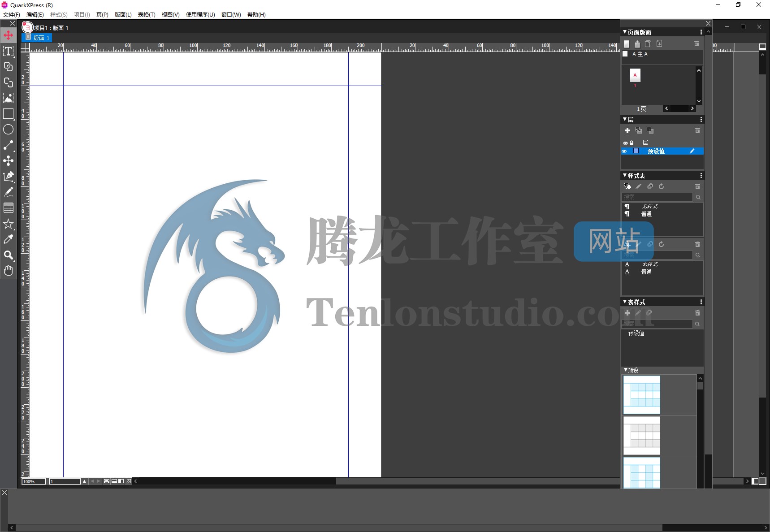
Task: Open the 使用程序(U) menu
Action: coord(200,15)
